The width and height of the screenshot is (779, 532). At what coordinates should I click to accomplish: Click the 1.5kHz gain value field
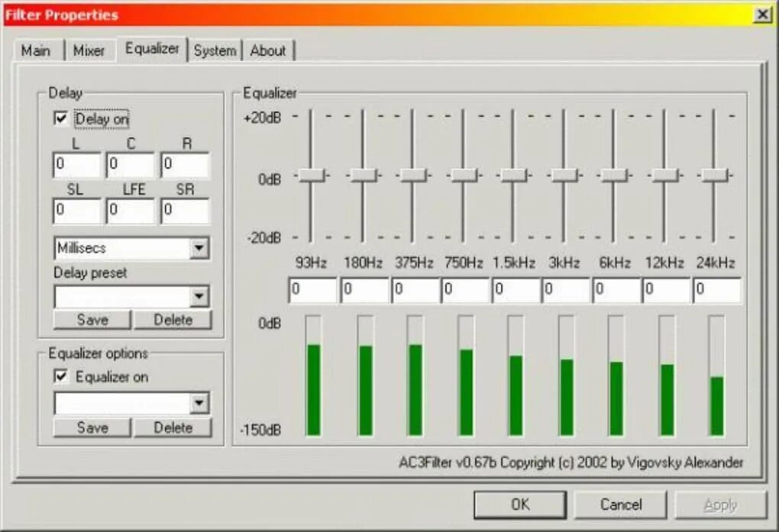(x=516, y=290)
